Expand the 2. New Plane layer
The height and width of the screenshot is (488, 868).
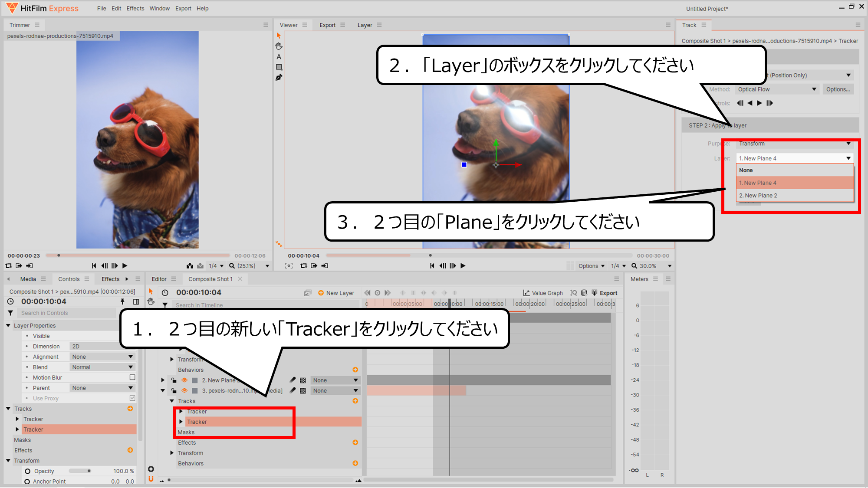[163, 380]
